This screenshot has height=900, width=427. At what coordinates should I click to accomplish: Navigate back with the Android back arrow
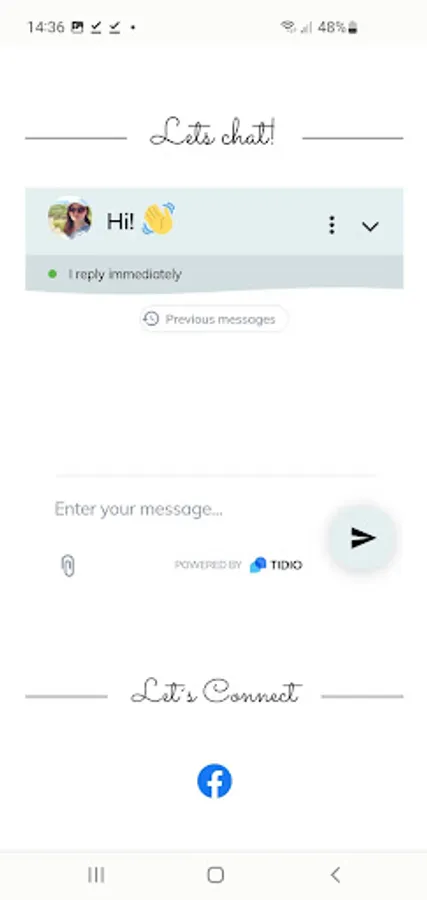335,875
